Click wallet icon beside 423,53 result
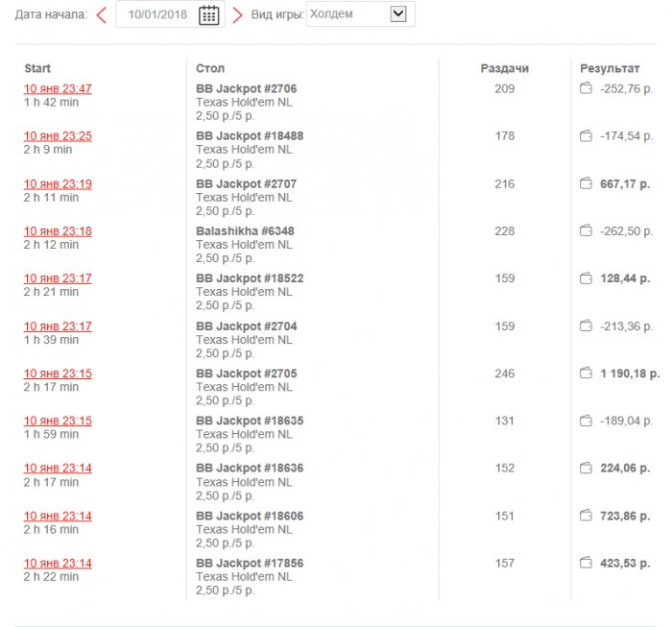 click(586, 563)
